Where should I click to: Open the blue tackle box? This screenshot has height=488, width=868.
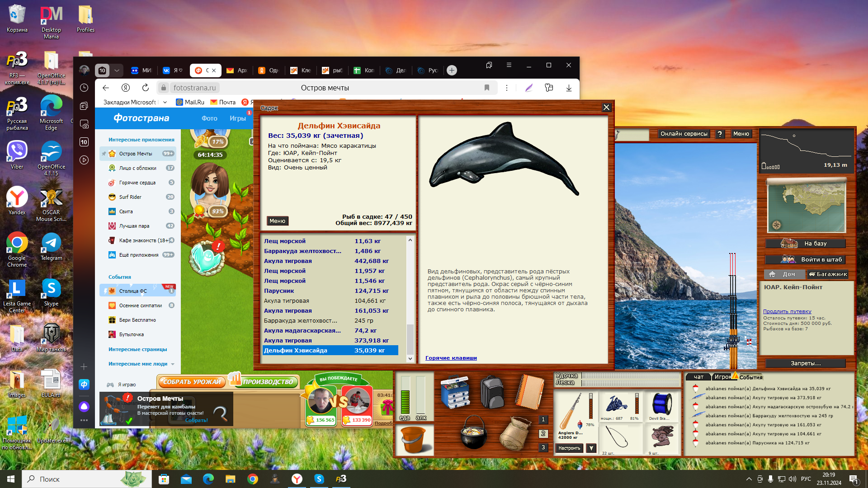pos(455,391)
